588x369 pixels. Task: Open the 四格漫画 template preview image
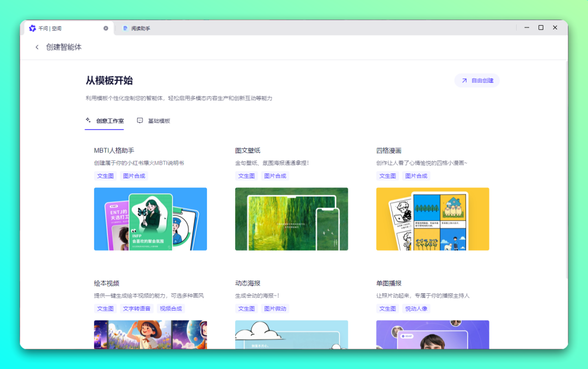(x=432, y=219)
